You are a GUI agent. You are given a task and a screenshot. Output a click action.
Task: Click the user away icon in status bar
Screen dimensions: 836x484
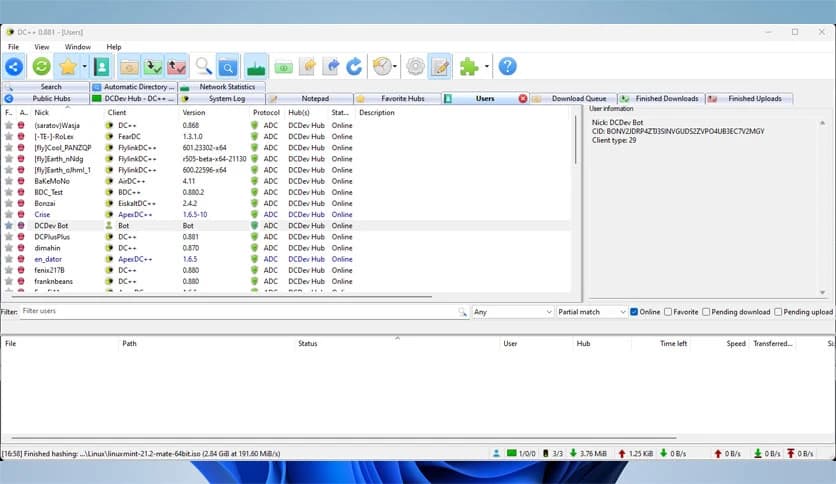tap(496, 454)
